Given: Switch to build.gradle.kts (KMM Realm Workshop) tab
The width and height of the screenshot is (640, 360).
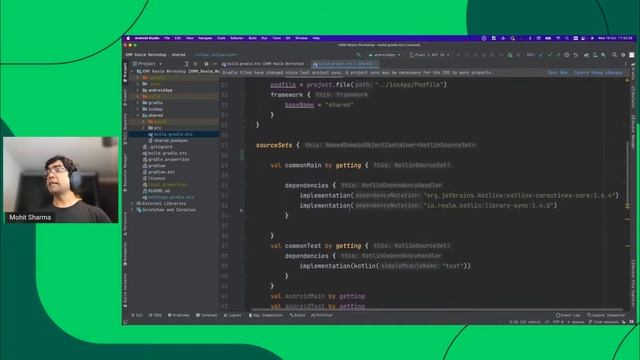Looking at the screenshot, I should (263, 64).
